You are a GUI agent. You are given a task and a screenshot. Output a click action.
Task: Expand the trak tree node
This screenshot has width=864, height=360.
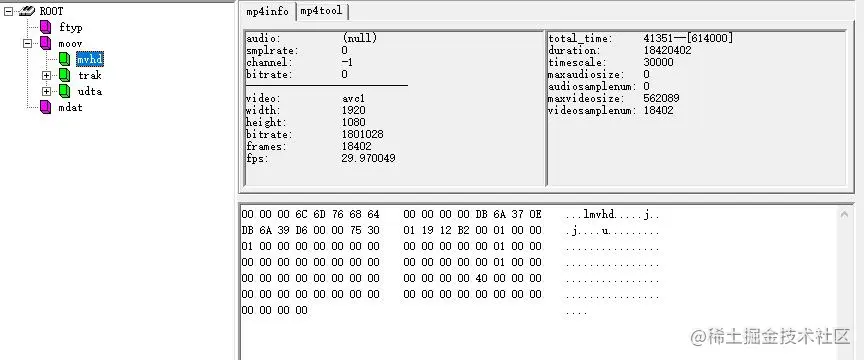click(x=46, y=75)
